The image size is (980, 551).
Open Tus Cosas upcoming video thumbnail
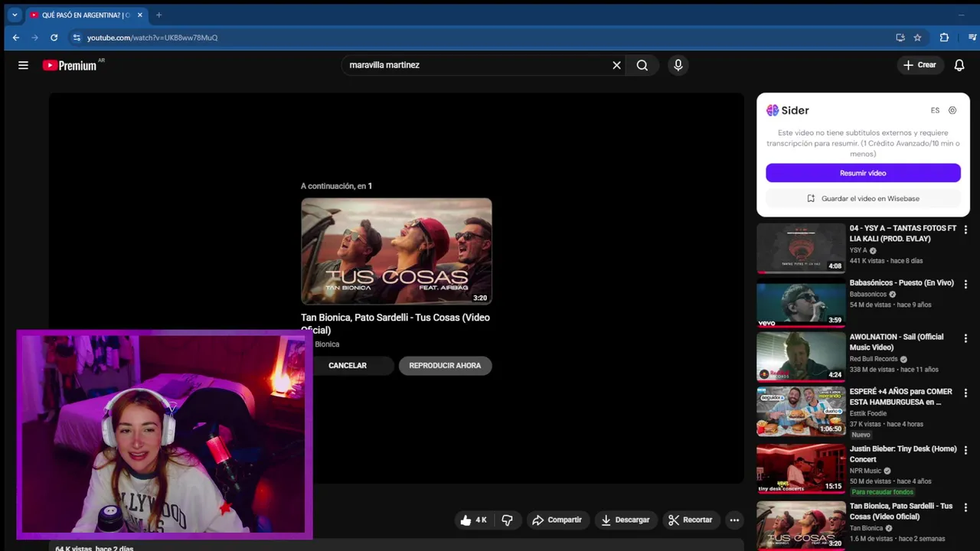(x=397, y=252)
